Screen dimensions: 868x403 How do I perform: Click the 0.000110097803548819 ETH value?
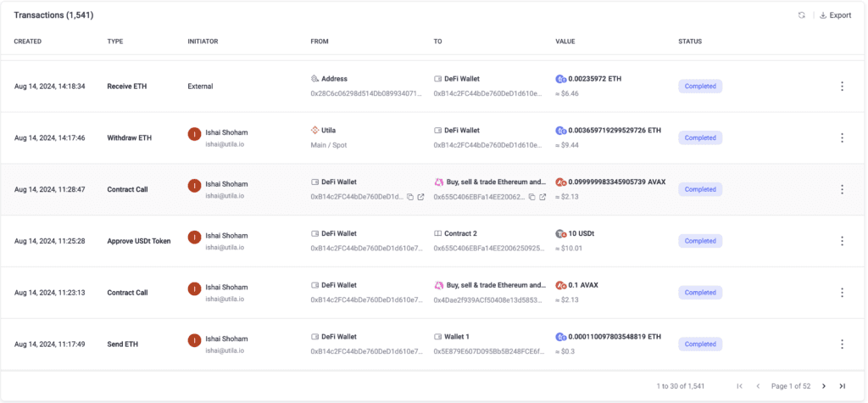click(615, 337)
